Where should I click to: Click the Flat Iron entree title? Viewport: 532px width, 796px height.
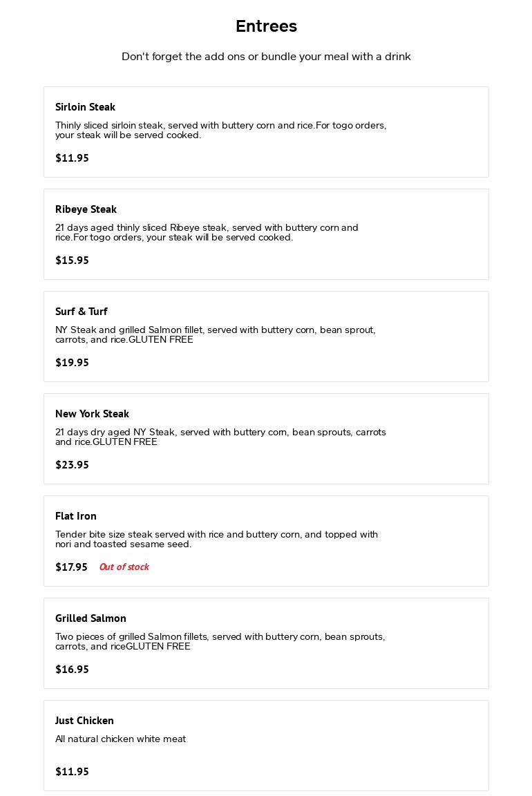pyautogui.click(x=76, y=516)
